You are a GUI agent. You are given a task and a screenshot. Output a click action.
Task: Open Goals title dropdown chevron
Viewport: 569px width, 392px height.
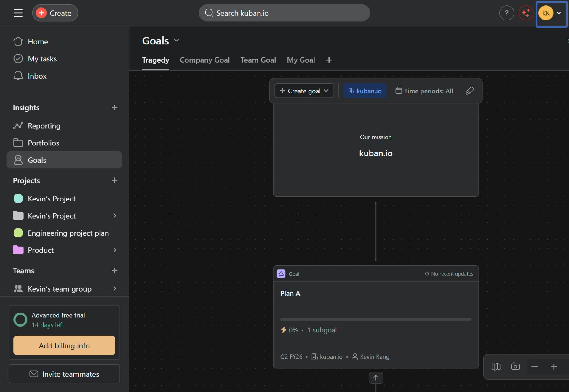pos(176,40)
